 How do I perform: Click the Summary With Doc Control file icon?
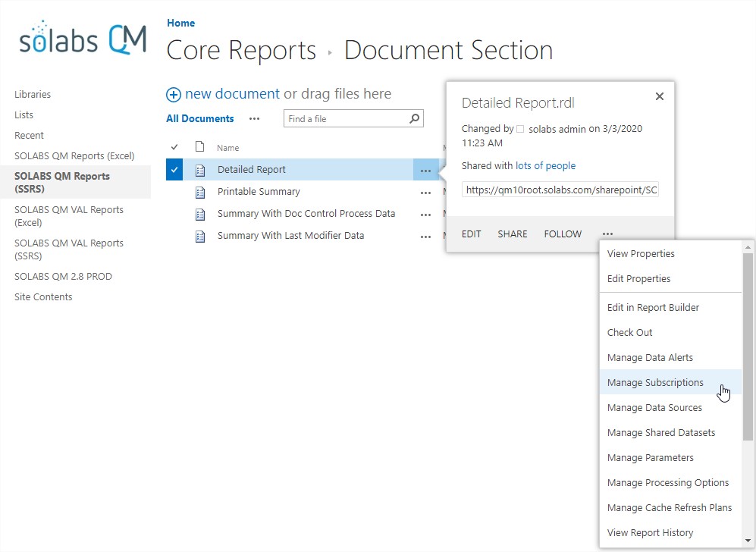pos(200,214)
